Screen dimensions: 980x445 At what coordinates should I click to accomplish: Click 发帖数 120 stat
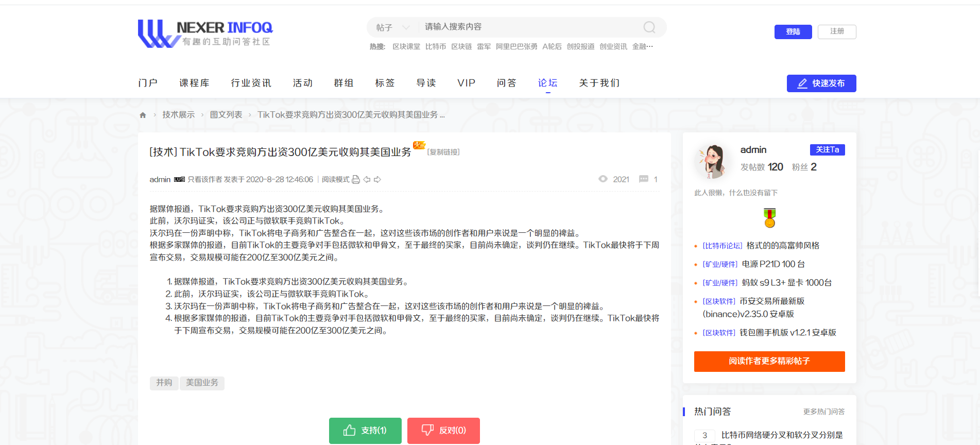[762, 167]
